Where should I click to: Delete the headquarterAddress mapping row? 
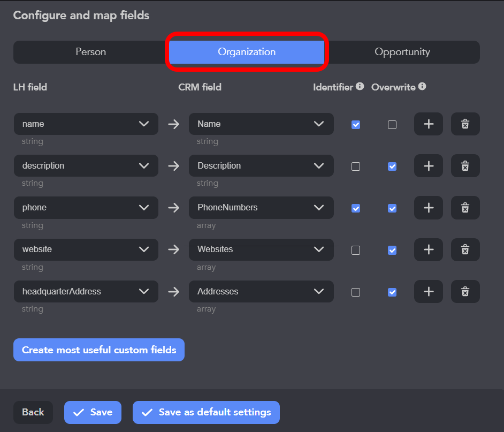click(x=465, y=292)
